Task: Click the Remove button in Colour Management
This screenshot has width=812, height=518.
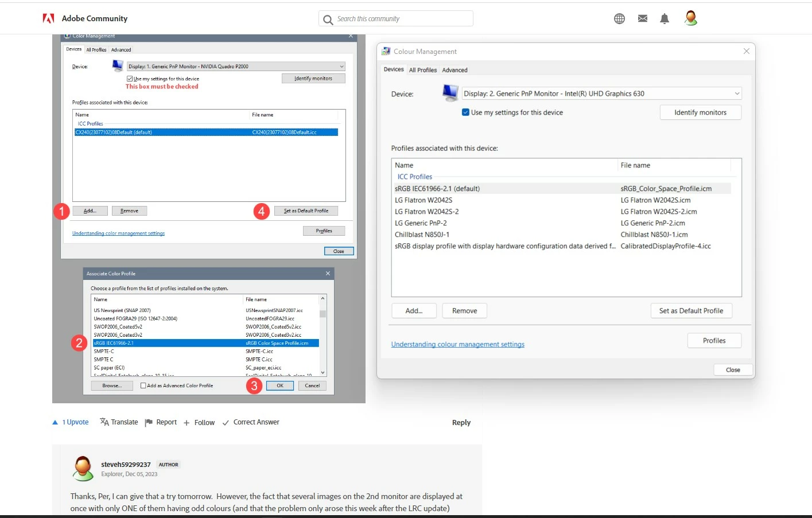Action: tap(465, 311)
